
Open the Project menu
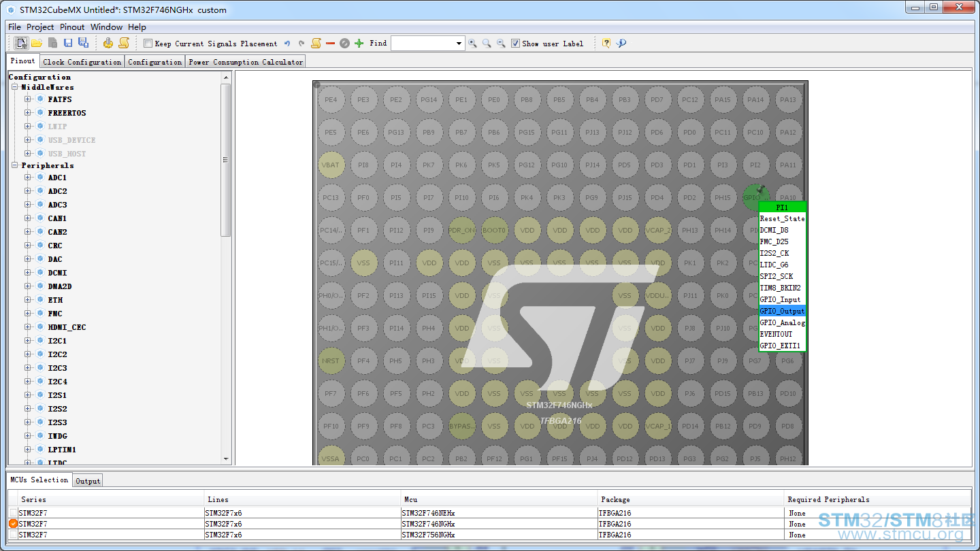[40, 27]
